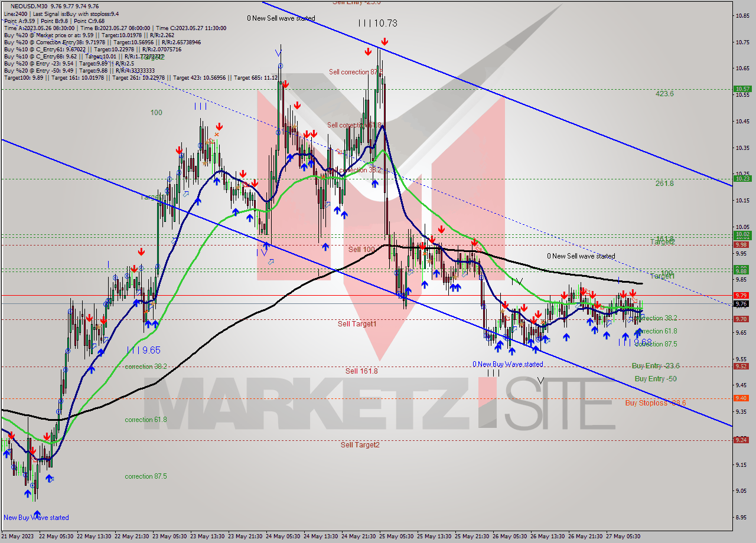Click the red 9.98 price tag
Image resolution: width=756 pixels, height=543 pixels.
point(742,244)
